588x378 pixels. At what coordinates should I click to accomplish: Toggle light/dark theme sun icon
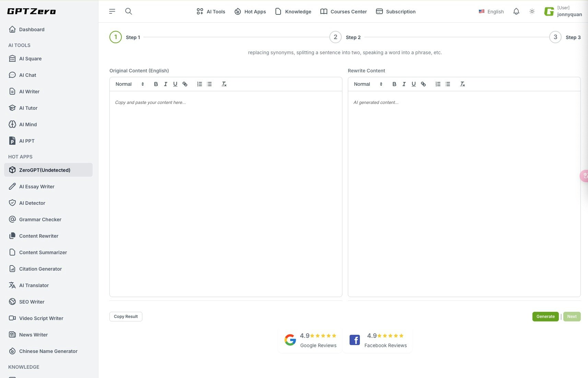[532, 11]
